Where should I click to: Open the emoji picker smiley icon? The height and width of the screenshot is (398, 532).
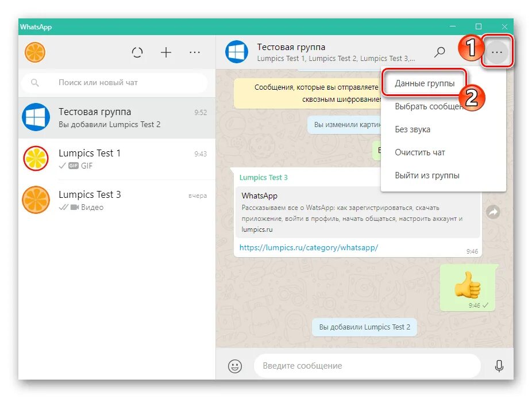[x=235, y=366]
